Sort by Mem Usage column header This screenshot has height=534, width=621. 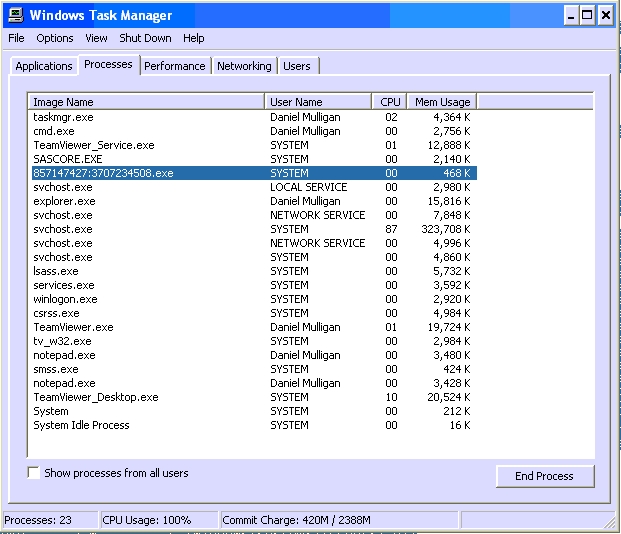click(x=442, y=102)
